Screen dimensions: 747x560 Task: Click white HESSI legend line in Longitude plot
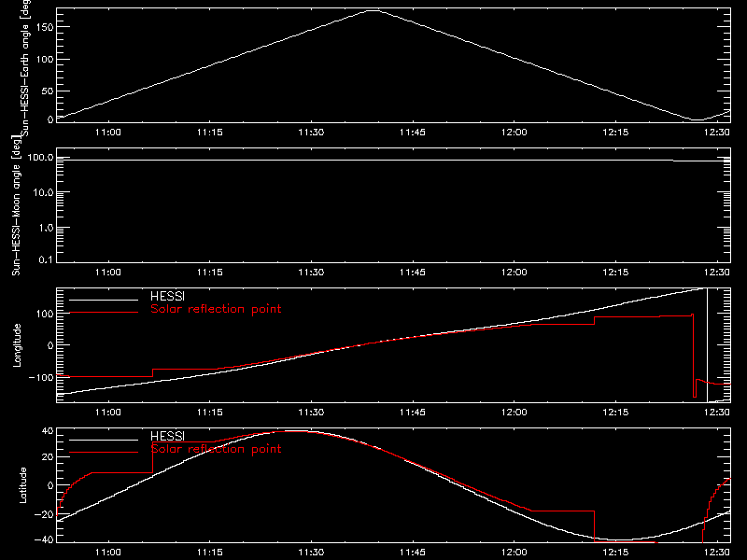coord(104,300)
